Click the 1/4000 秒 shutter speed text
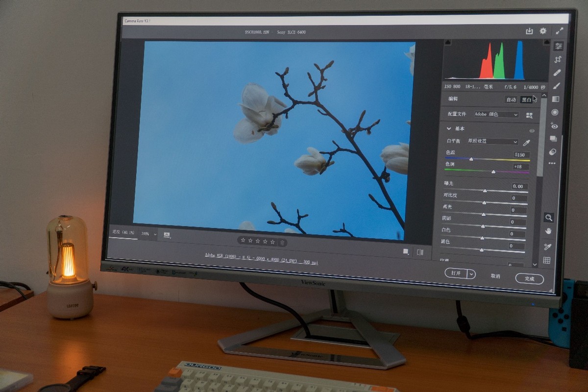 (534, 87)
